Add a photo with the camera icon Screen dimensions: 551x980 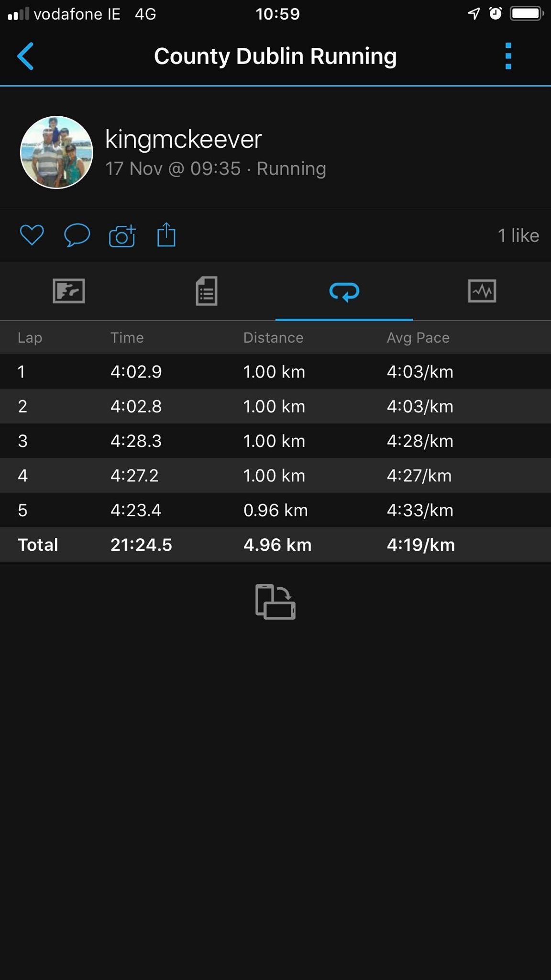pos(122,236)
